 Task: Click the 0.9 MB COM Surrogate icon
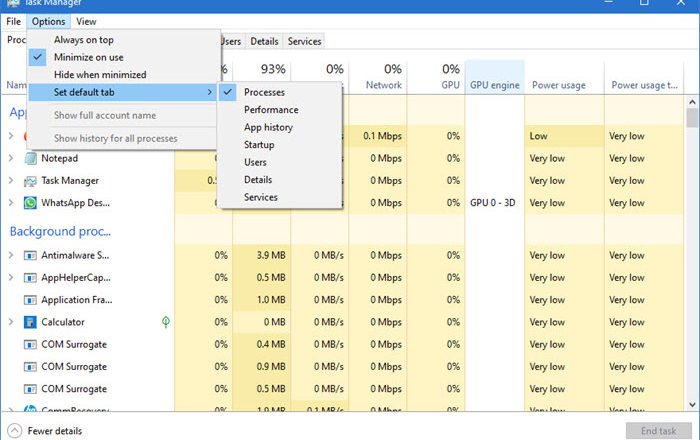[30, 367]
